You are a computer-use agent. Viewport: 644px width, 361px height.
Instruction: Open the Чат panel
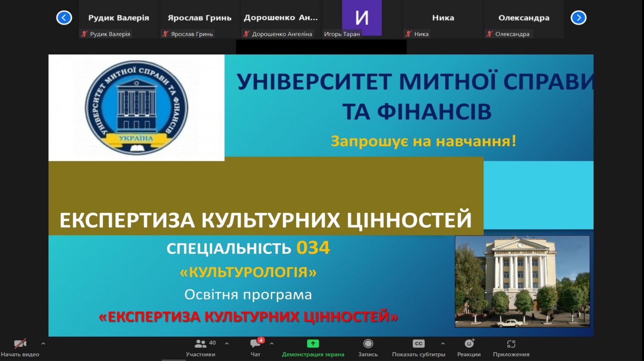point(256,348)
